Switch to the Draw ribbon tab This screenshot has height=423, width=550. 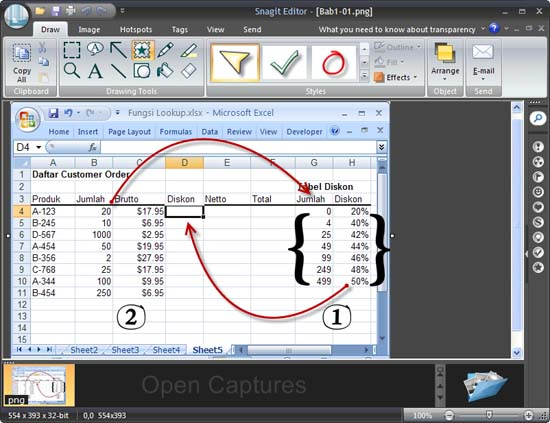click(51, 29)
